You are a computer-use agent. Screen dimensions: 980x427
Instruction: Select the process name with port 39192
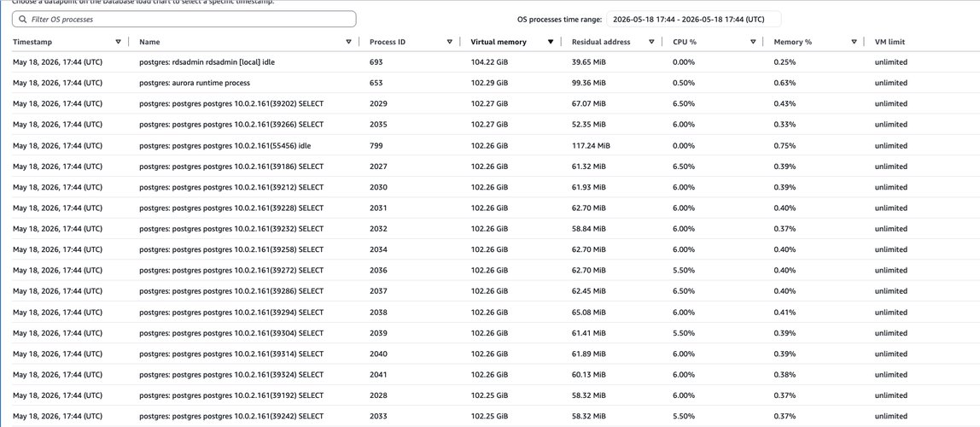pos(231,395)
